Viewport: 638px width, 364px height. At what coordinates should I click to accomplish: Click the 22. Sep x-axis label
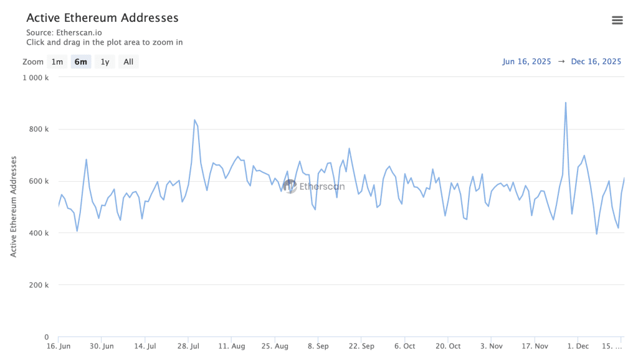pos(361,346)
